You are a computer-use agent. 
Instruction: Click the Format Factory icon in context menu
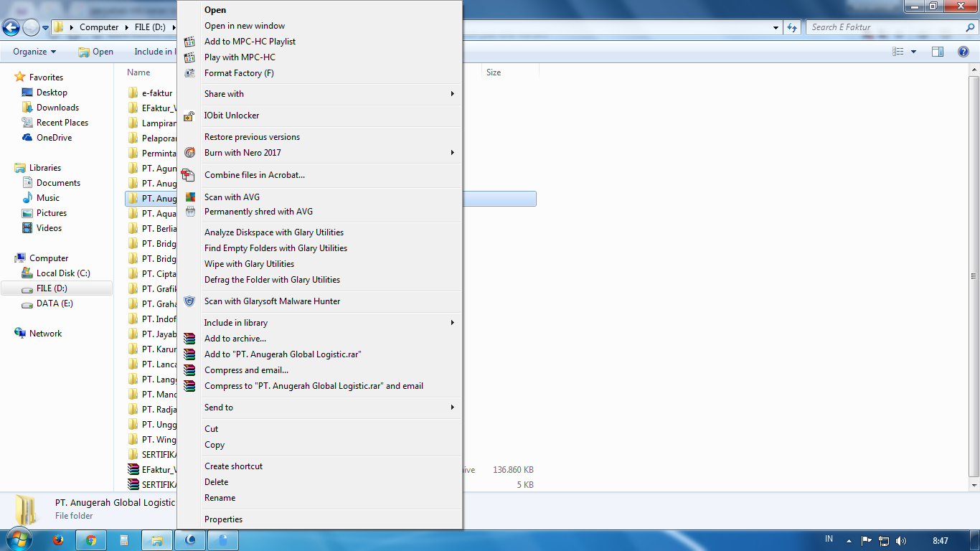tap(189, 73)
